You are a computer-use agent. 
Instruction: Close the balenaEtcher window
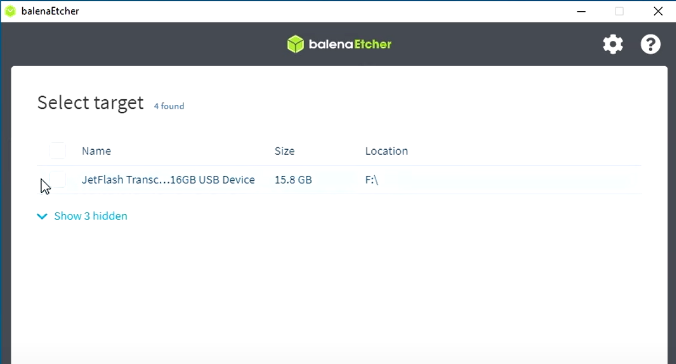point(658,11)
